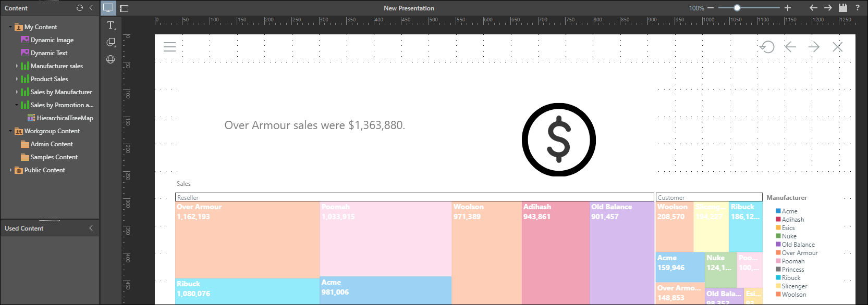Click the Ribuck 1,080,076 tile
Image resolution: width=868 pixels, height=305 pixels.
[248, 291]
